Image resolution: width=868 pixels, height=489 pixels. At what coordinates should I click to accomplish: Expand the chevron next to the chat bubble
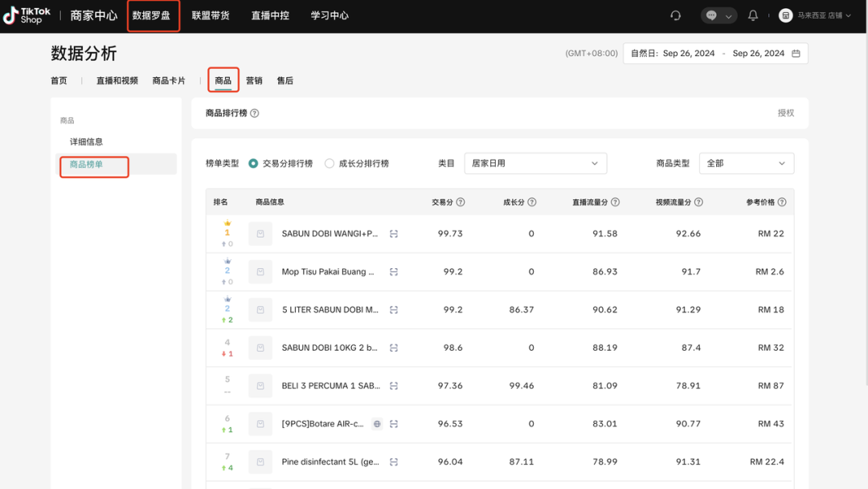[728, 15]
